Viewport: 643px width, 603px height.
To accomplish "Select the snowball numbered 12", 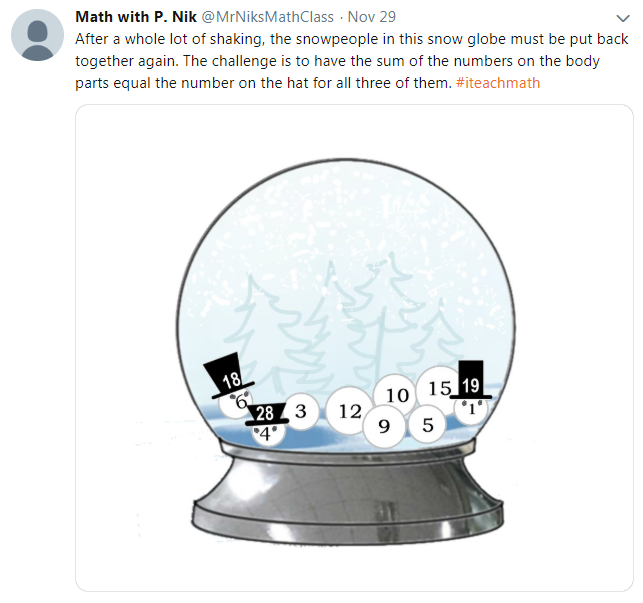I will (x=350, y=411).
